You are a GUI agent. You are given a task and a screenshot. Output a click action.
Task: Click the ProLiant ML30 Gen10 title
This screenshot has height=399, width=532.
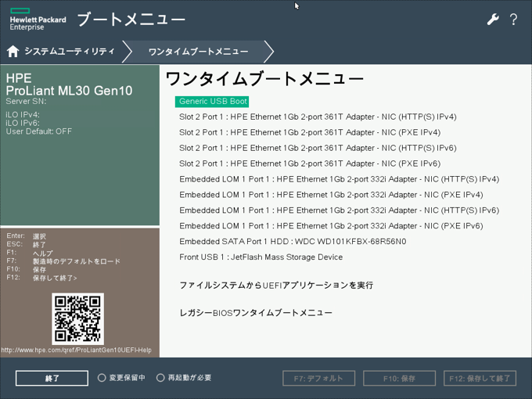[69, 91]
